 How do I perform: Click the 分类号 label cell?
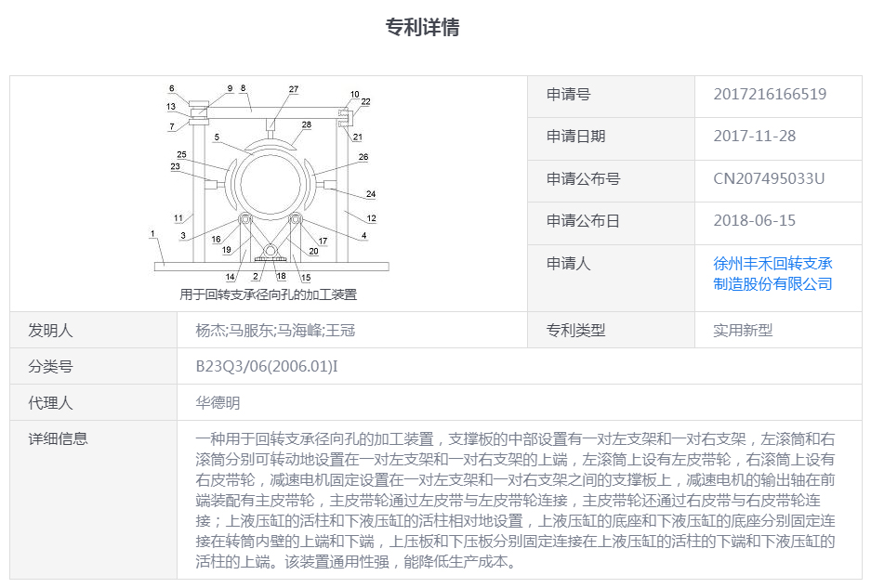[50, 366]
